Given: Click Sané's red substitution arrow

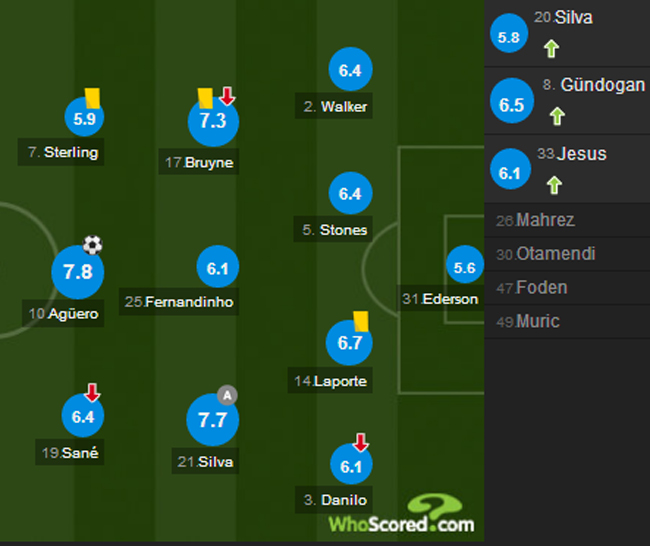Looking at the screenshot, I should 92,392.
